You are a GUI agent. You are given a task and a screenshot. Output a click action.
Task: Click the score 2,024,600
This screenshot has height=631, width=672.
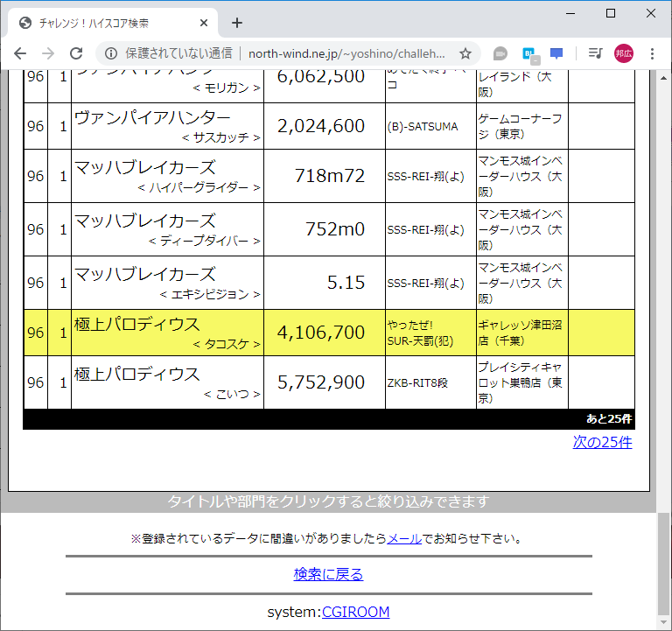pyautogui.click(x=321, y=126)
